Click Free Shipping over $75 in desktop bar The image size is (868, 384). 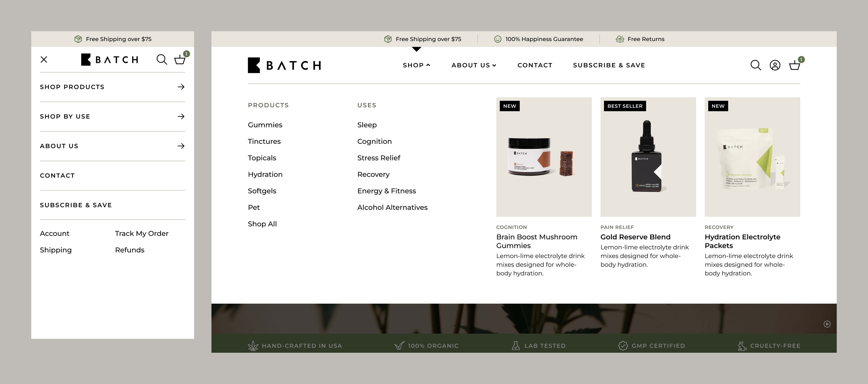pyautogui.click(x=428, y=39)
